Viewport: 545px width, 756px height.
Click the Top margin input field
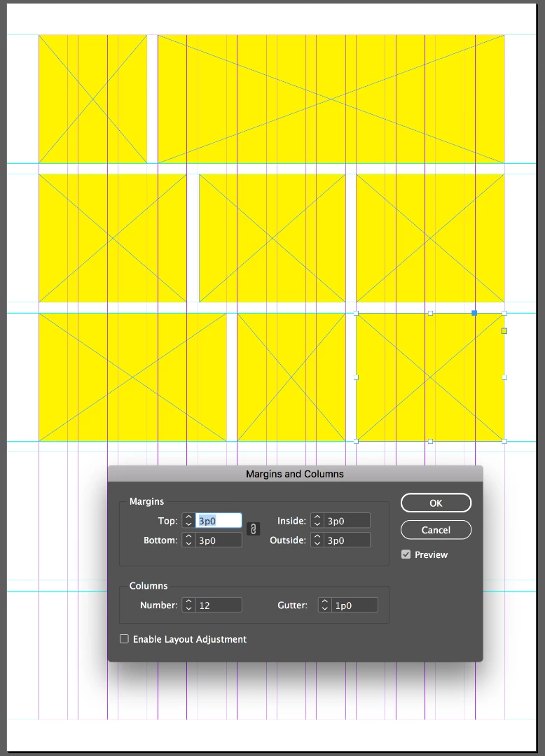(x=219, y=521)
